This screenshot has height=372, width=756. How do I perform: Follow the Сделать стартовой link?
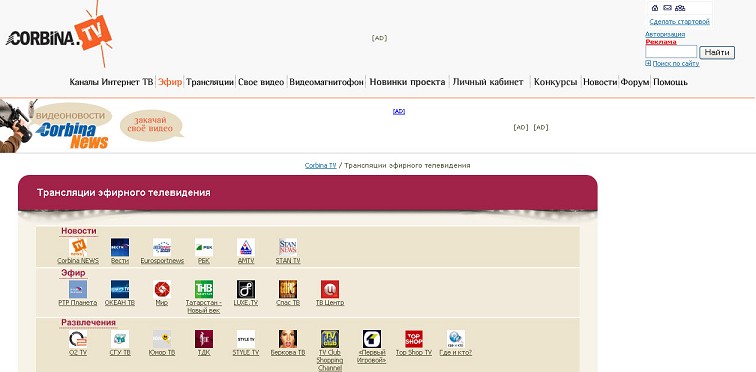pyautogui.click(x=679, y=22)
